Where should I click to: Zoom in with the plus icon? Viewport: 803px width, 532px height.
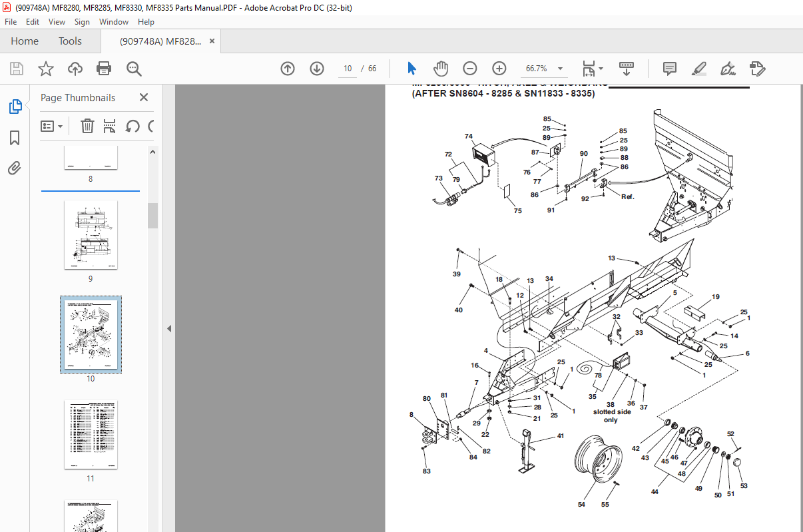499,69
